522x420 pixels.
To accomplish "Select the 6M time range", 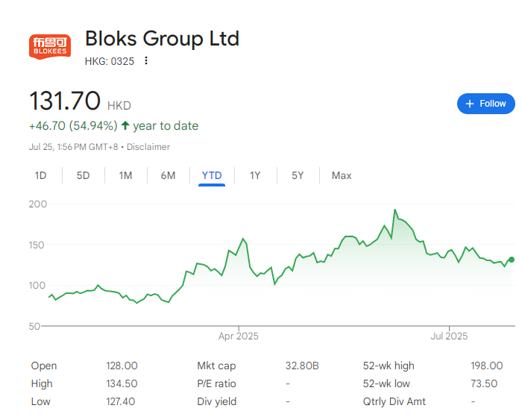I will 168,175.
